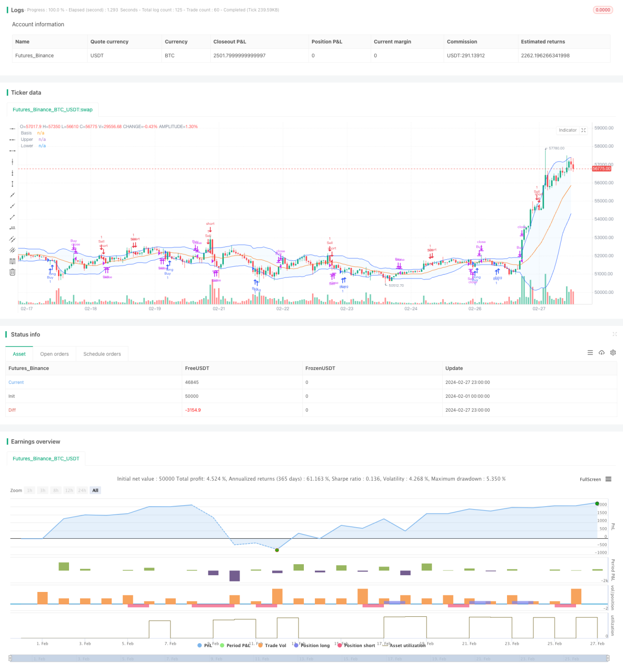This screenshot has width=623, height=672.
Task: Open status info settings gear
Action: pyautogui.click(x=613, y=353)
